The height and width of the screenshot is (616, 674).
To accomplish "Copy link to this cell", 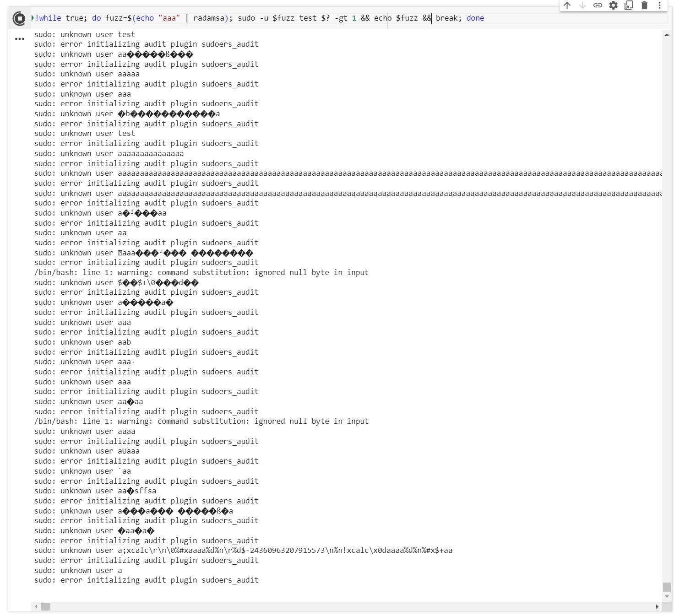I will pos(598,5).
